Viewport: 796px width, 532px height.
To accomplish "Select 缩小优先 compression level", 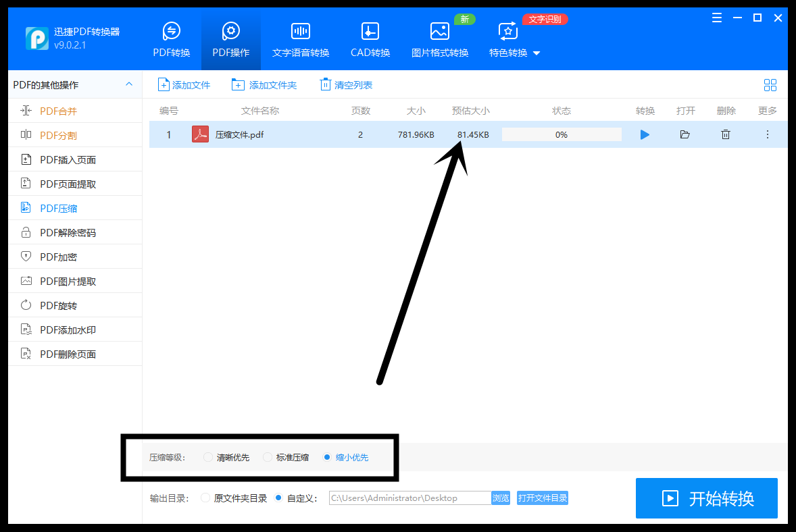I will tap(345, 458).
